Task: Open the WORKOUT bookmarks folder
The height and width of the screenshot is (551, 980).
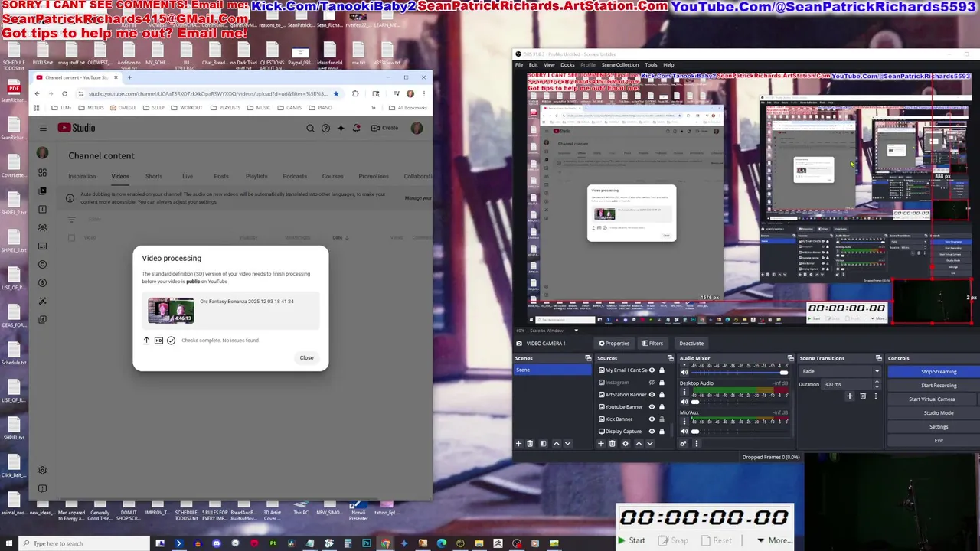Action: click(x=186, y=108)
